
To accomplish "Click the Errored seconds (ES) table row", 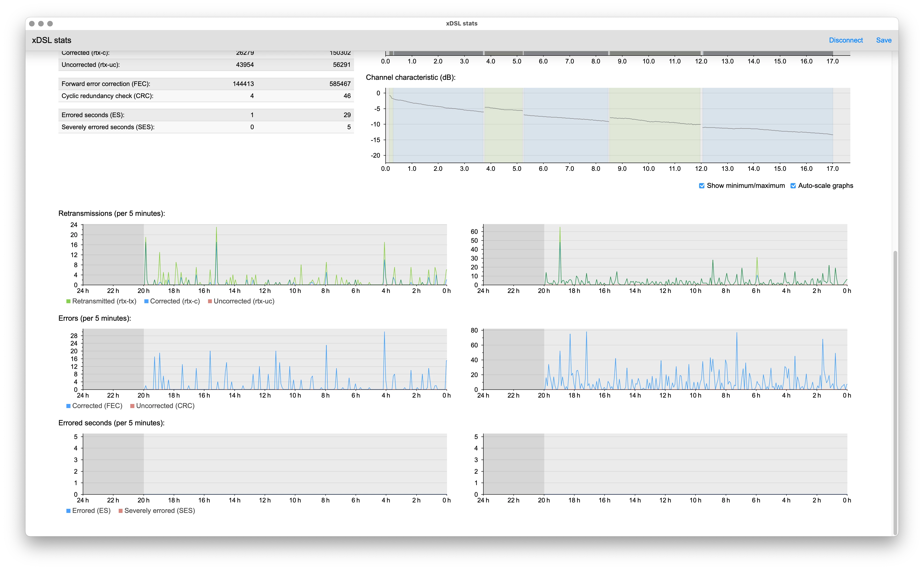I will click(x=206, y=115).
